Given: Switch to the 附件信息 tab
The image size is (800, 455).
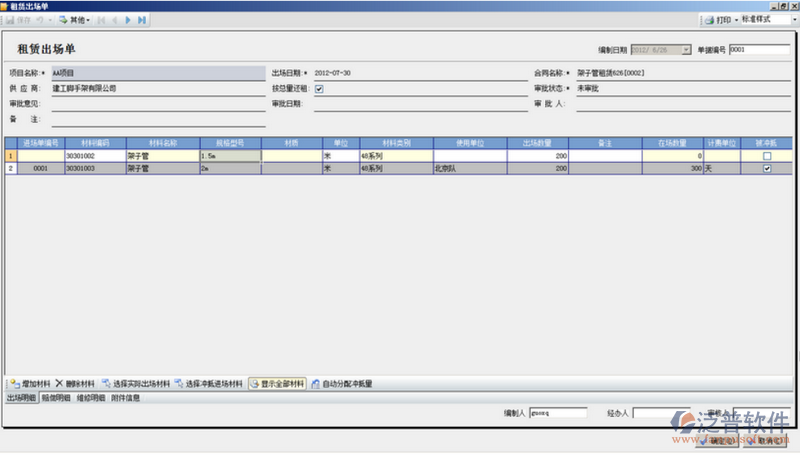Looking at the screenshot, I should (126, 398).
